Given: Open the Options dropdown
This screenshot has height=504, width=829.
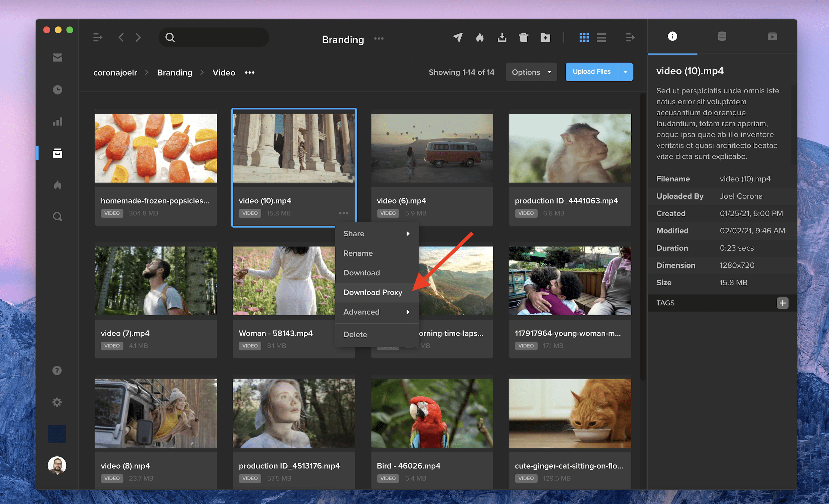Looking at the screenshot, I should point(531,72).
